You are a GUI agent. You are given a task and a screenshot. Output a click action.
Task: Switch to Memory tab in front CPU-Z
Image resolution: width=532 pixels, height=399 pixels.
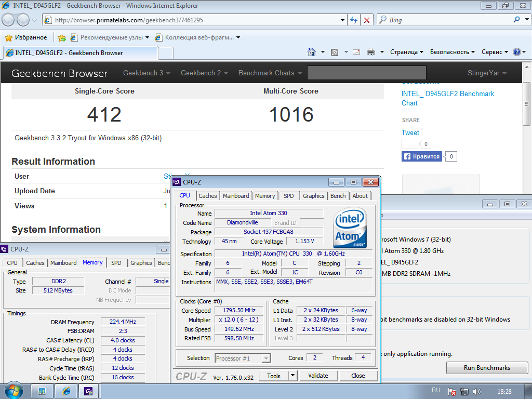pos(265,196)
